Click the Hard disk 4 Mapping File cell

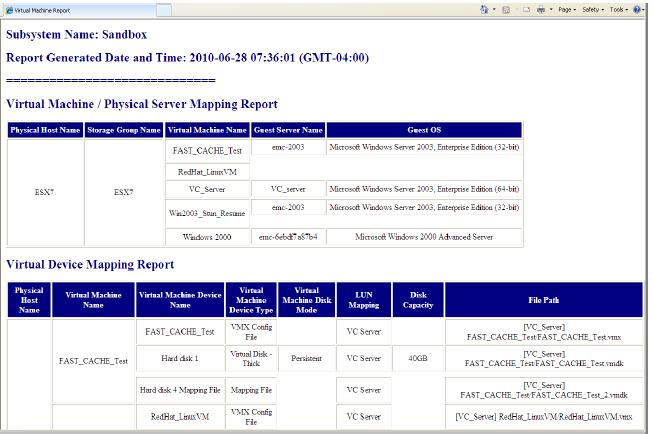point(180,390)
